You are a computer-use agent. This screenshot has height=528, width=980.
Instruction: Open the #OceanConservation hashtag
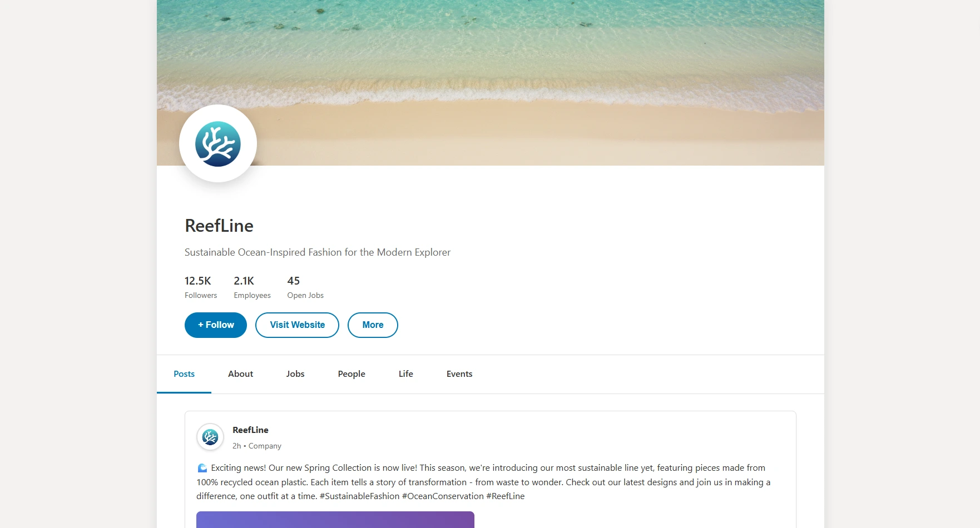click(443, 496)
